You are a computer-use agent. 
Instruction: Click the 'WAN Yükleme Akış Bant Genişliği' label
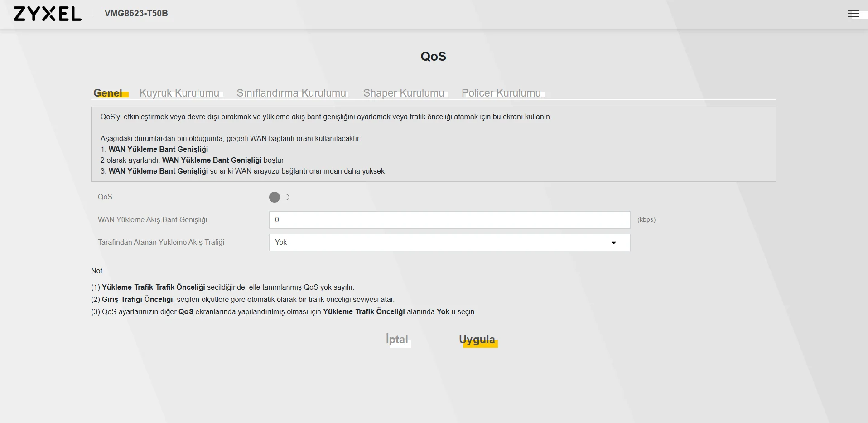152,220
